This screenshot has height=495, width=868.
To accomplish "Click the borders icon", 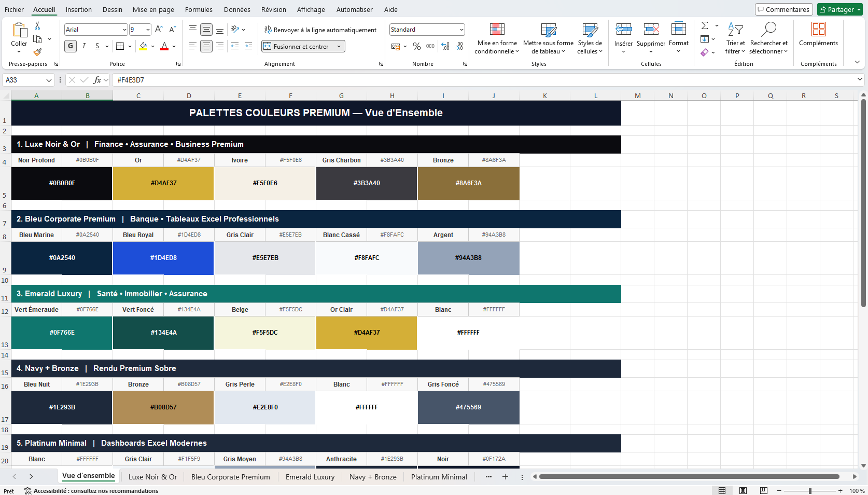I will pyautogui.click(x=120, y=46).
